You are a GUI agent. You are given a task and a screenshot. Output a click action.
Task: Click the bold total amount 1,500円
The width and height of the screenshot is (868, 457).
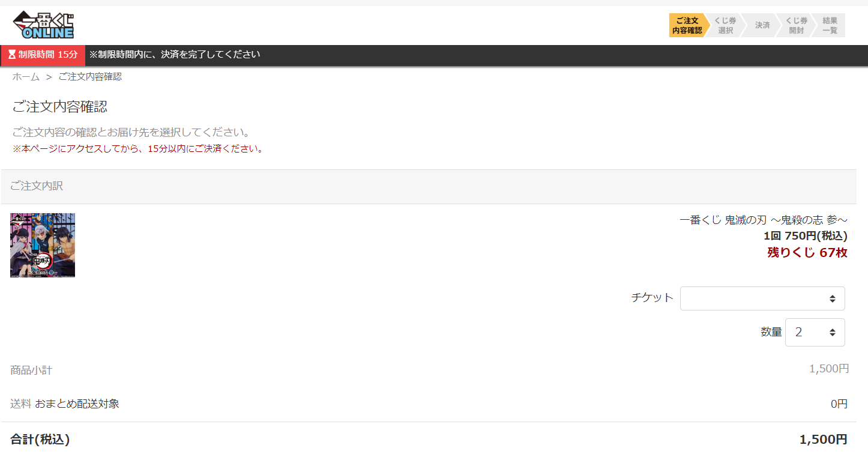tap(824, 440)
